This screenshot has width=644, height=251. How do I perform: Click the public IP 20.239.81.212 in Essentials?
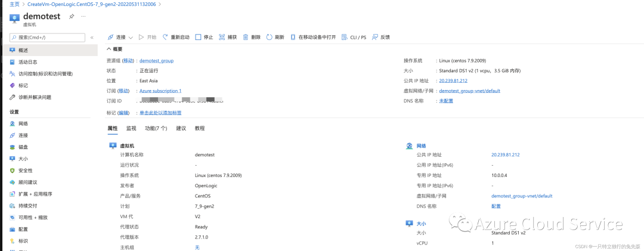453,80
